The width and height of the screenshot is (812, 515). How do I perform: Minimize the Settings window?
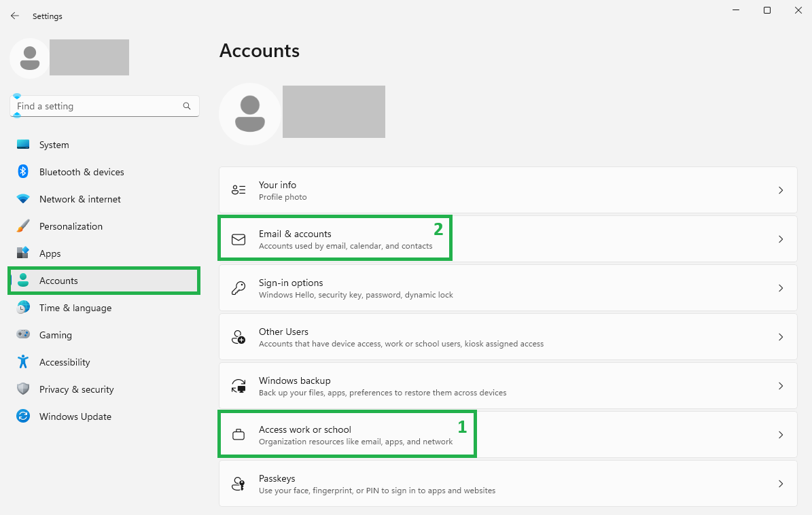click(x=736, y=10)
